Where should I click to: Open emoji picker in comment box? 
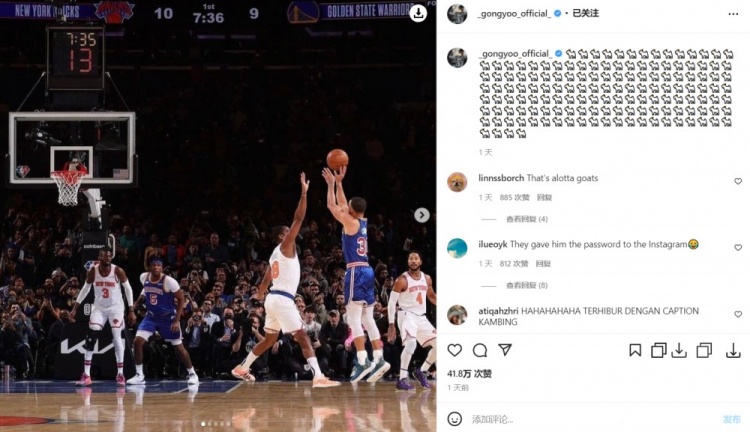coord(454,419)
